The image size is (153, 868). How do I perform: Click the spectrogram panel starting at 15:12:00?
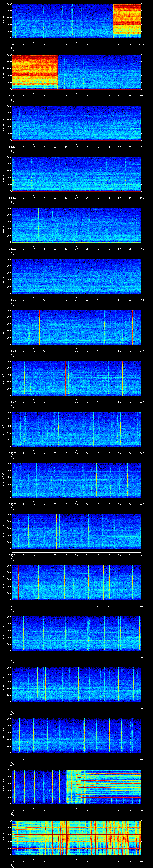pyautogui.click(x=77, y=225)
